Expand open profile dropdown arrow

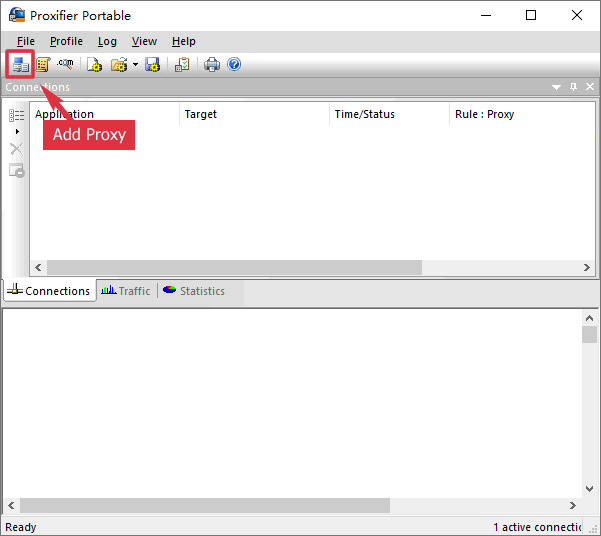135,64
